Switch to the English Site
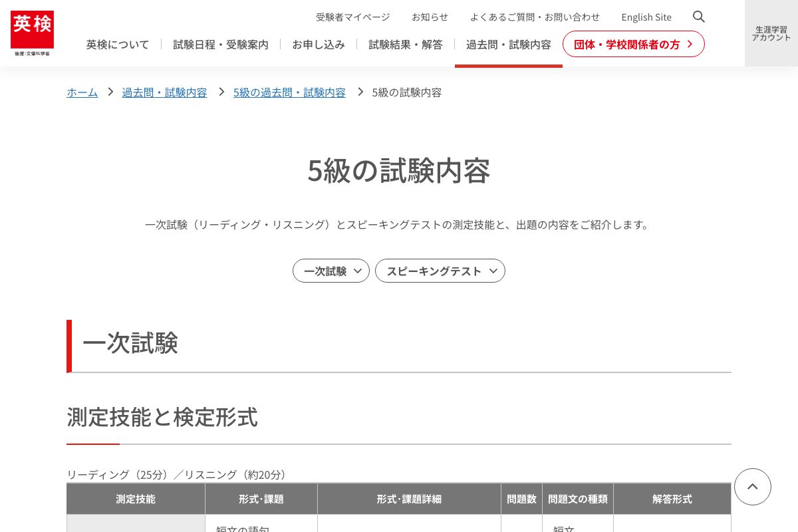This screenshot has height=532, width=798. [646, 17]
